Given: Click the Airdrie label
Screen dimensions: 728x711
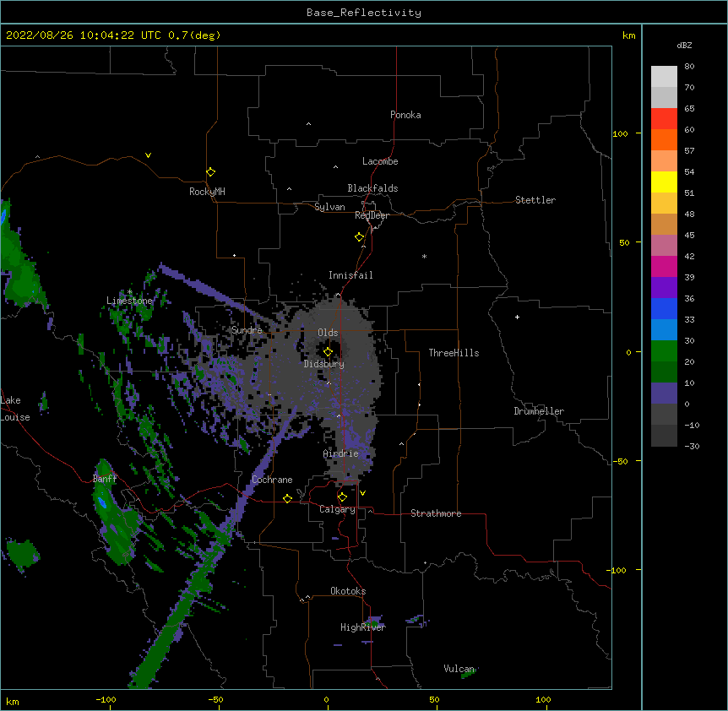Looking at the screenshot, I should pyautogui.click(x=341, y=453).
